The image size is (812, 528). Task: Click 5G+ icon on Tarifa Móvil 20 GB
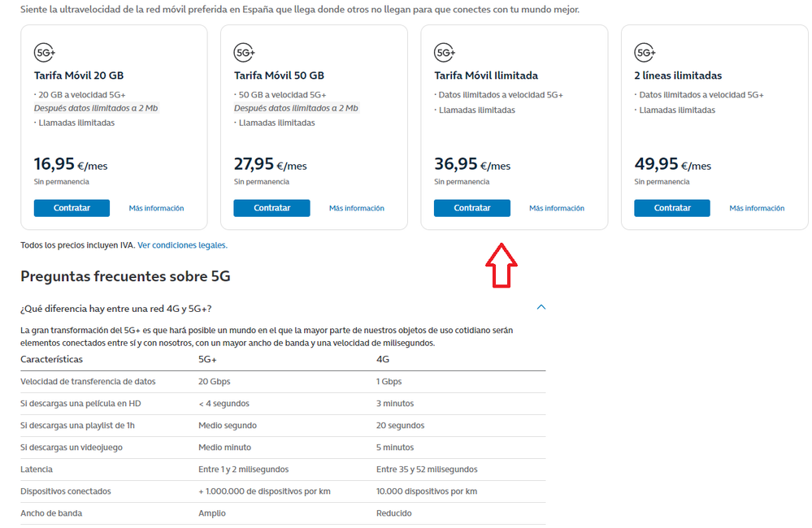point(45,53)
